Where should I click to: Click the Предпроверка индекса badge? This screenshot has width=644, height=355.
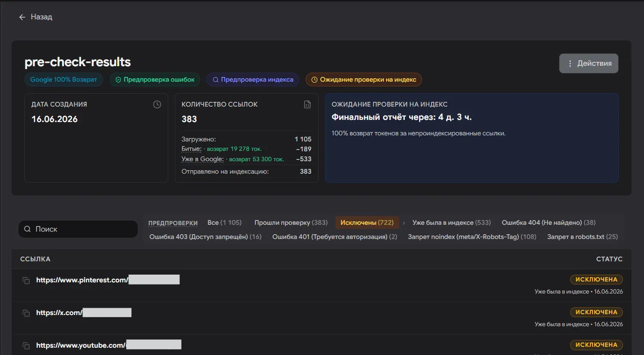click(x=253, y=80)
